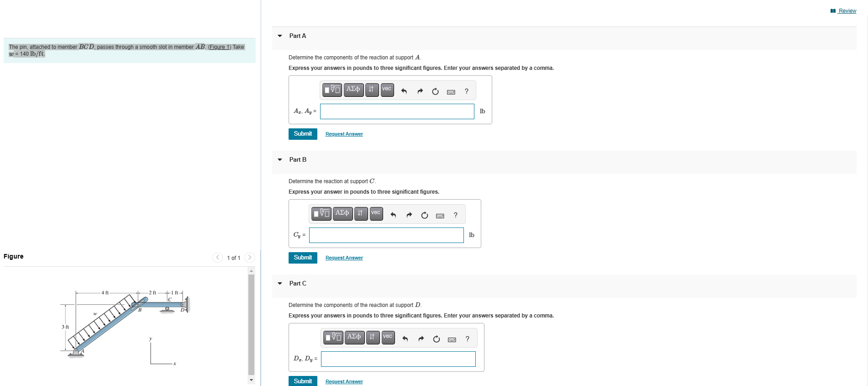Reset the Part C answer field
This screenshot has width=868, height=386.
pos(437,339)
